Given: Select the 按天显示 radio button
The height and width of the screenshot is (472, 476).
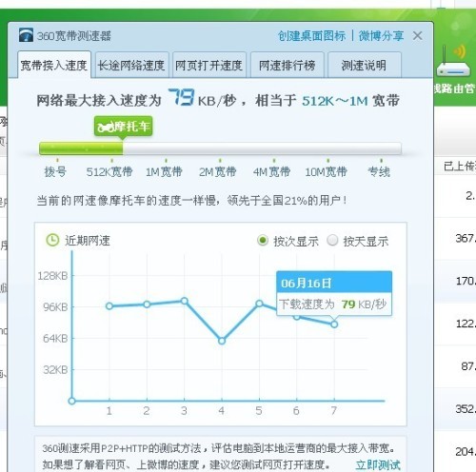Looking at the screenshot, I should [332, 241].
